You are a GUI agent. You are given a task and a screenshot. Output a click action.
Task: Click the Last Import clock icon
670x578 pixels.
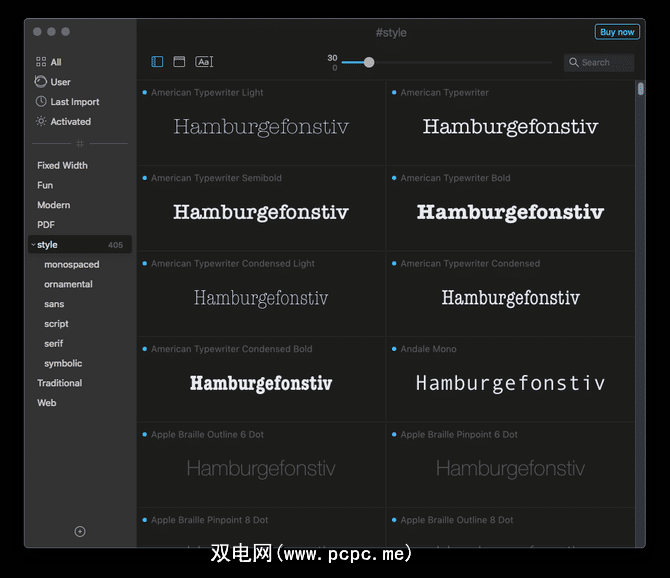click(41, 102)
